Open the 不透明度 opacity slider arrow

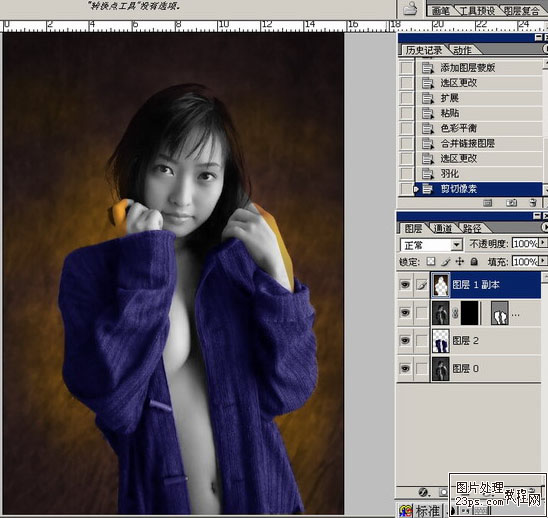(x=543, y=243)
